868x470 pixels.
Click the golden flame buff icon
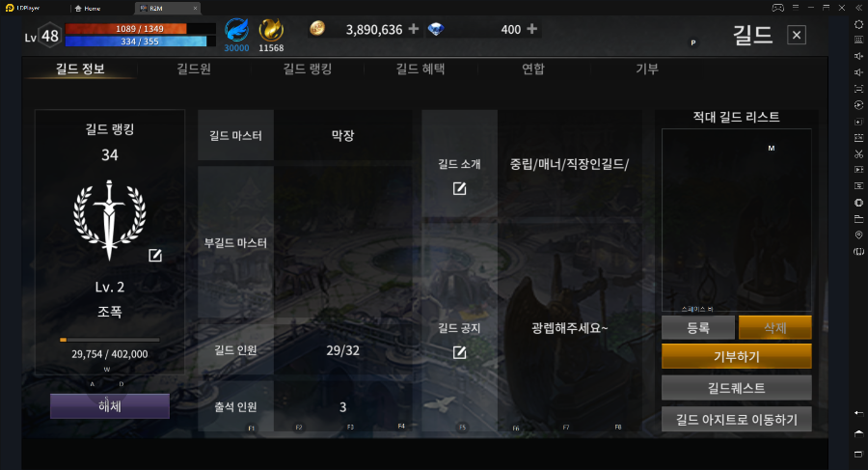[x=271, y=30]
